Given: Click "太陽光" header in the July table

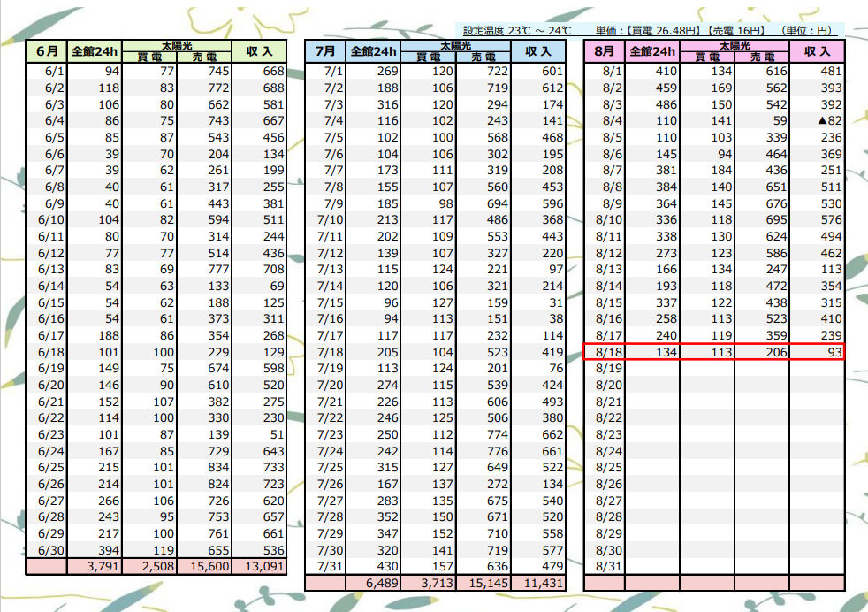Looking at the screenshot, I should pyautogui.click(x=455, y=45).
